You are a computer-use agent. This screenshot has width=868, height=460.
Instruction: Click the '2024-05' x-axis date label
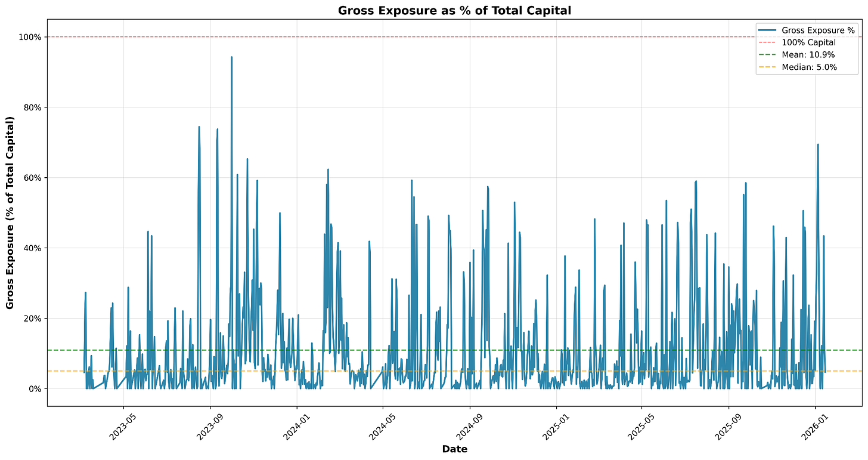381,427
